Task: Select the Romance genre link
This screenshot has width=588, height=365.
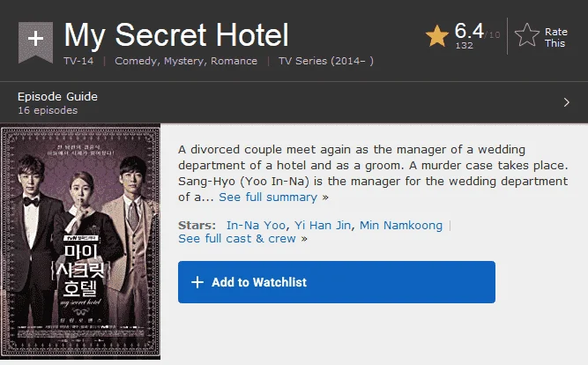Action: pos(234,61)
